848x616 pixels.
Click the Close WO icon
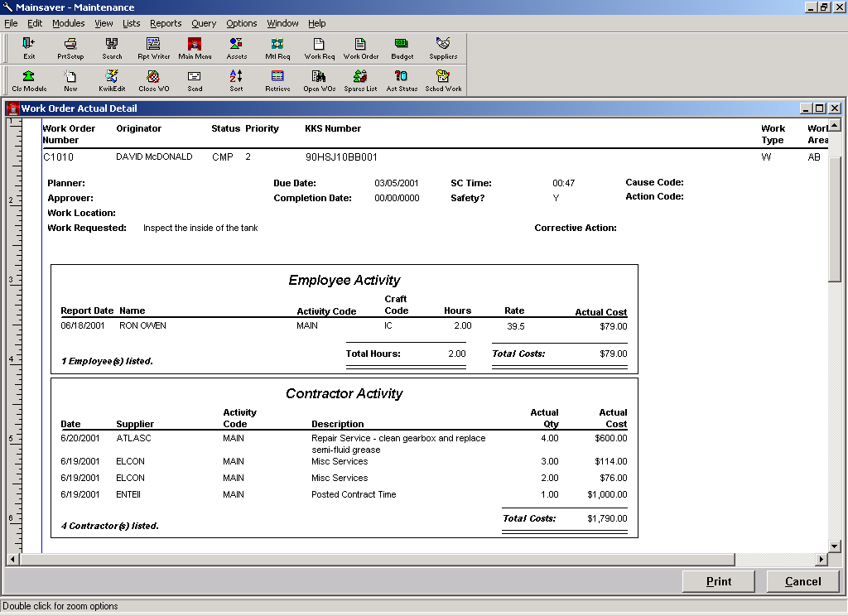[x=153, y=79]
